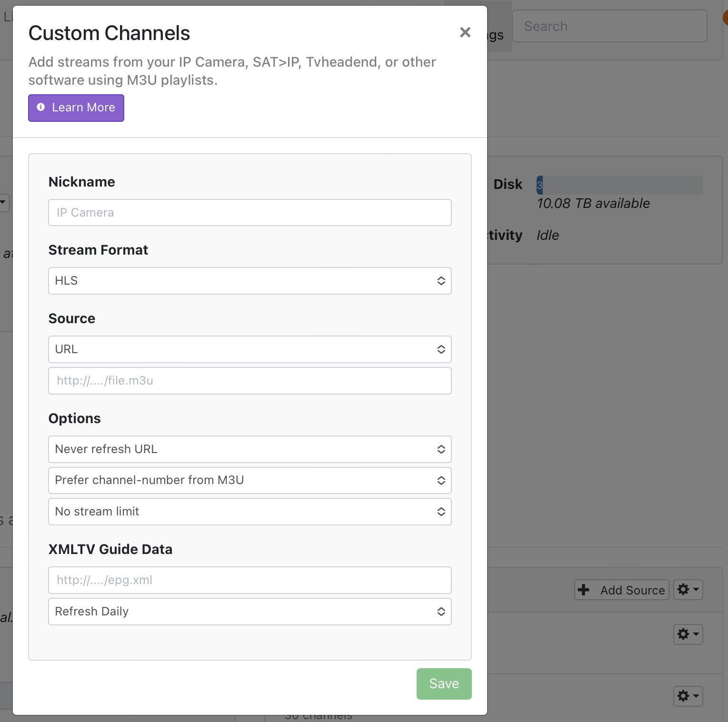Click the Learn More button
The width and height of the screenshot is (728, 722).
(76, 108)
